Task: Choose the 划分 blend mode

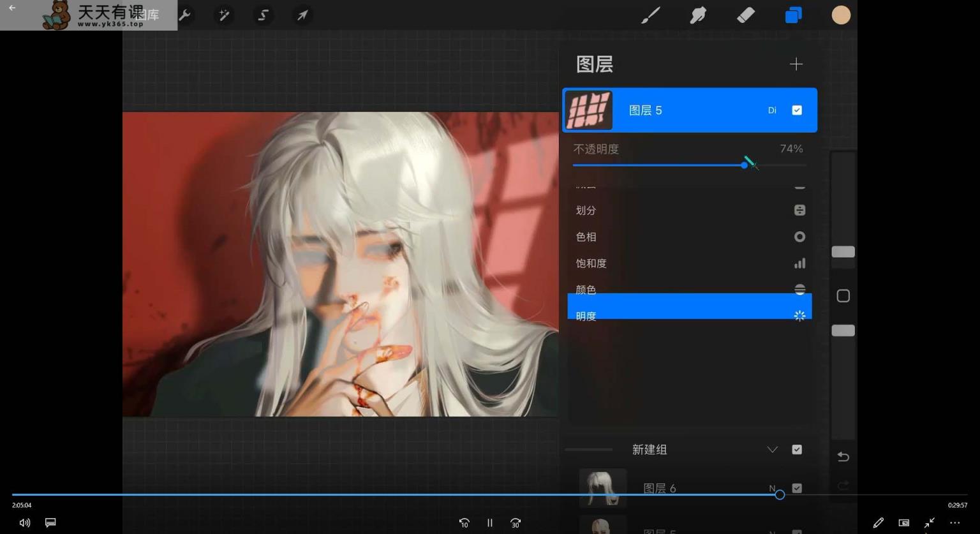Action: pyautogui.click(x=690, y=211)
